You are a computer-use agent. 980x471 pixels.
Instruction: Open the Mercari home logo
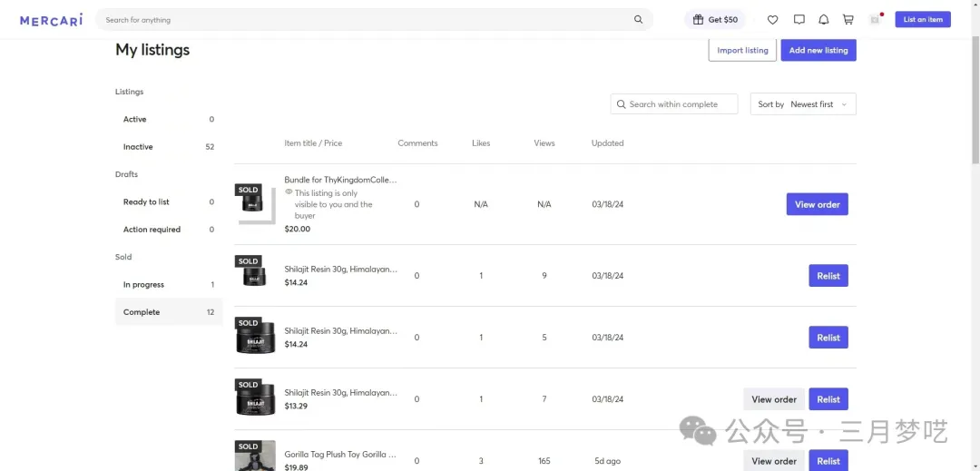coord(51,20)
